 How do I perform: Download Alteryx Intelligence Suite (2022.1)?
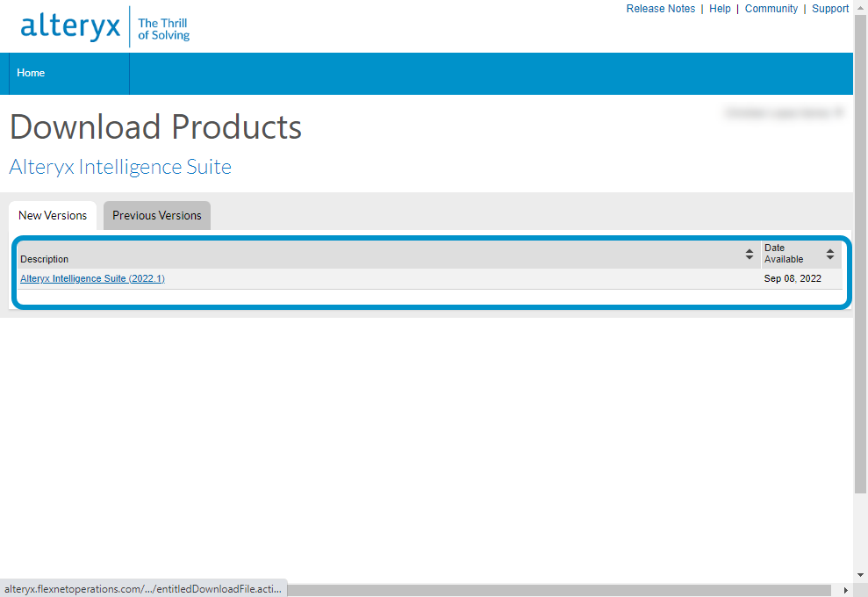click(92, 278)
